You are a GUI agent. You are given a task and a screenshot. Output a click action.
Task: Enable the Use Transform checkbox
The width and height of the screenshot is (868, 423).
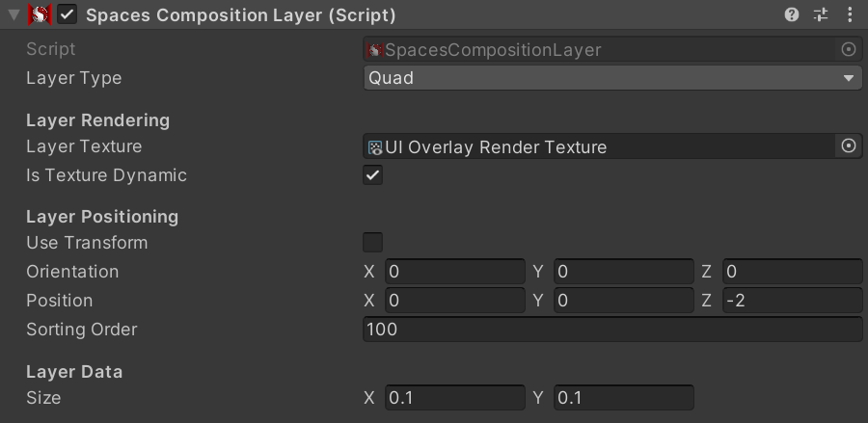[x=372, y=243]
